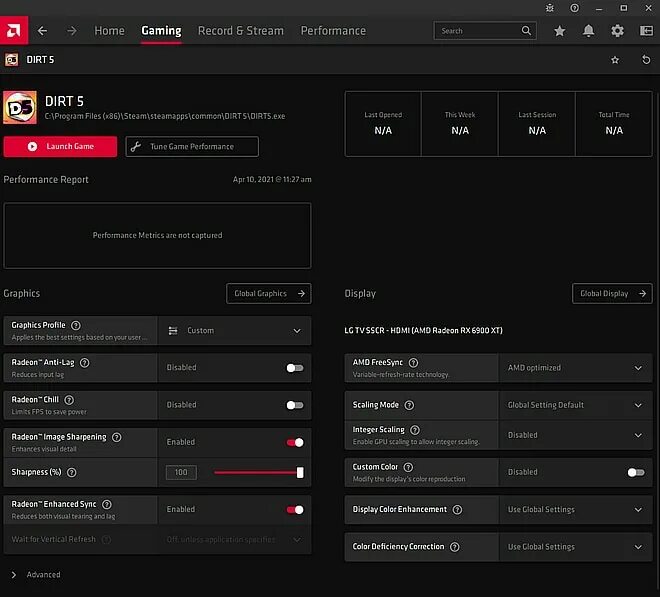Screen dimensions: 660x597
Task: Switch to the Performance tab
Action: (x=333, y=31)
